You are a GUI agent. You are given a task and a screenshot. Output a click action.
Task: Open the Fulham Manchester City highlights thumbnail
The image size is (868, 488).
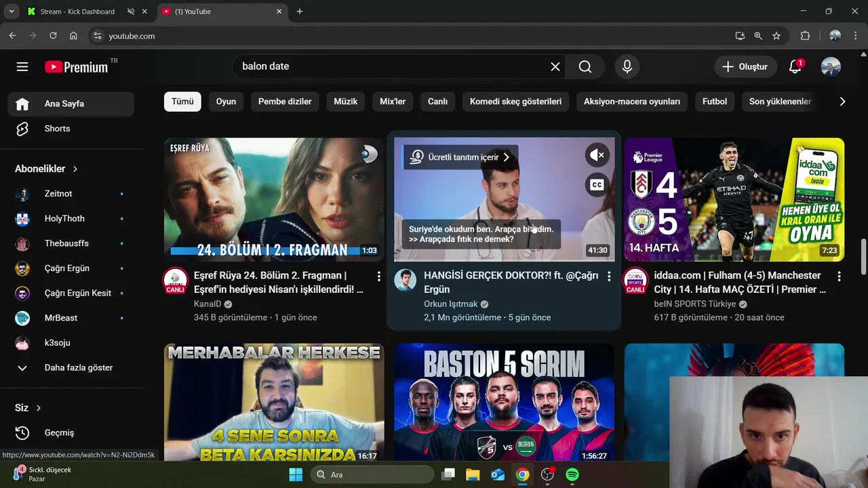tap(734, 199)
